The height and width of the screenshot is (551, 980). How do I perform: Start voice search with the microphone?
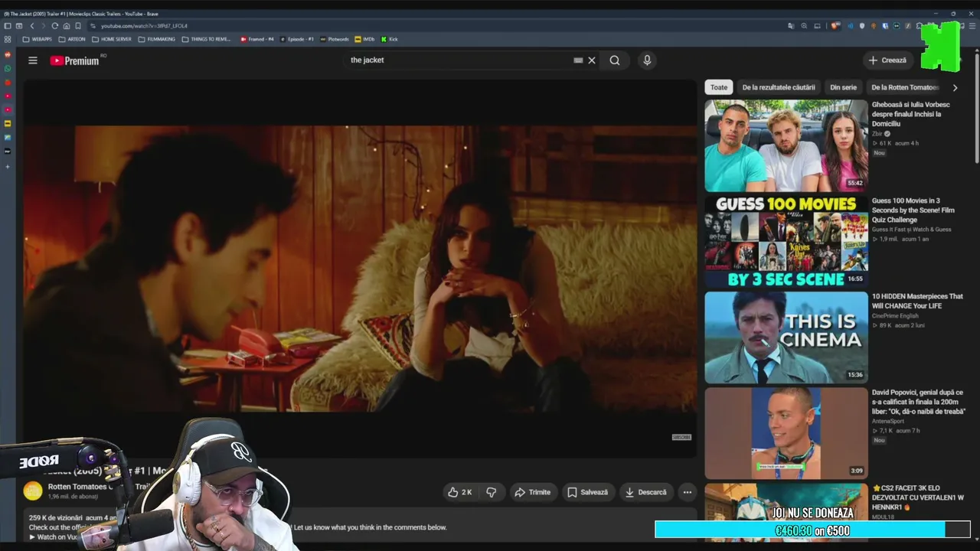click(647, 60)
